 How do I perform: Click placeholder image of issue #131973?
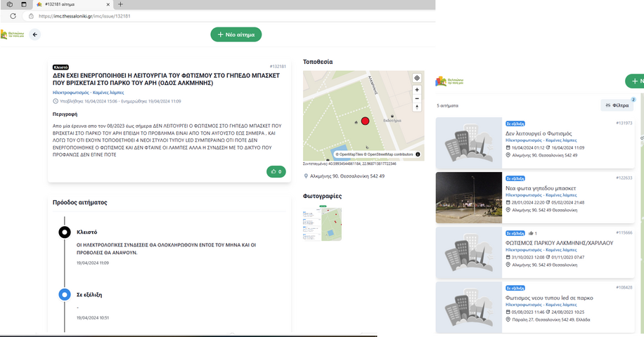click(x=469, y=143)
